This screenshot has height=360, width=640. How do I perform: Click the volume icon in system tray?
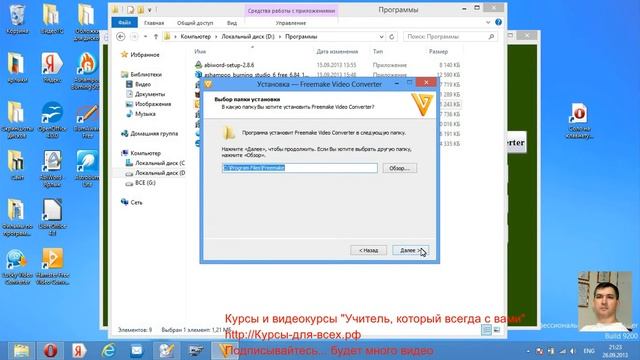click(573, 351)
